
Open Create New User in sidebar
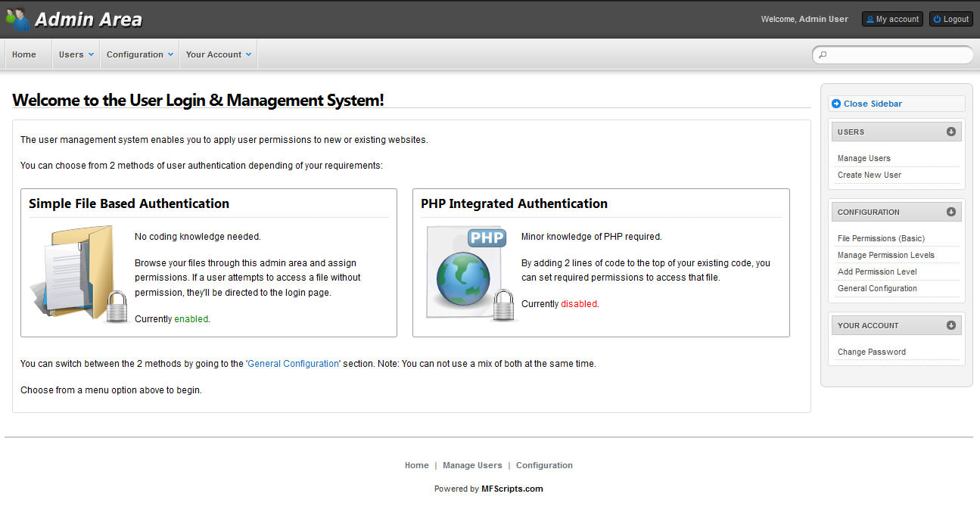click(869, 175)
